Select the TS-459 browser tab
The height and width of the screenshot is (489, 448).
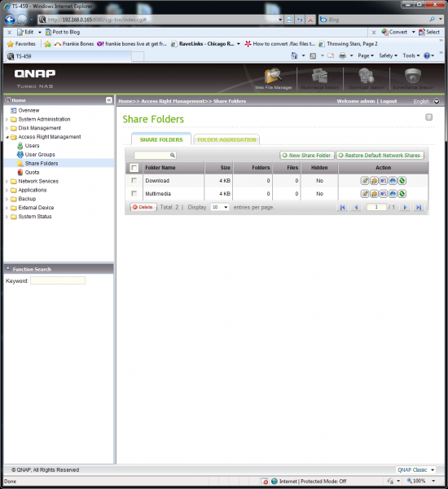pyautogui.click(x=68, y=56)
